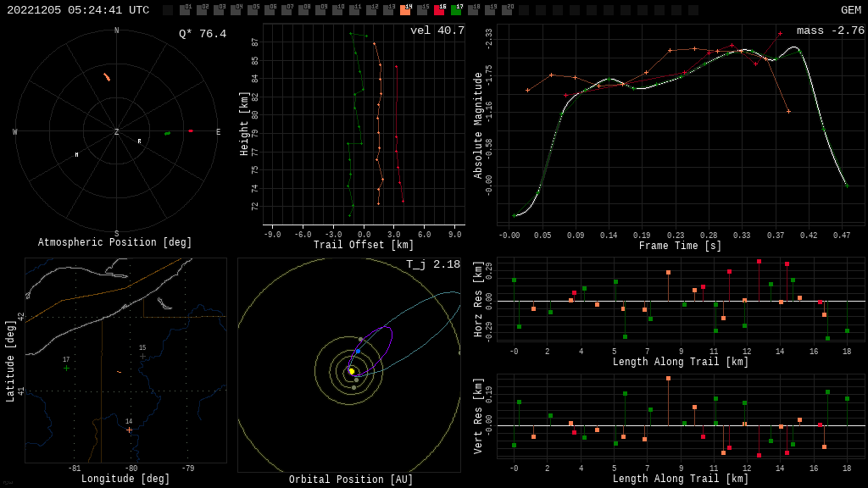Click the purple meteoroid orbit ellipse
The height and width of the screenshot is (488, 868).
pyautogui.click(x=370, y=351)
